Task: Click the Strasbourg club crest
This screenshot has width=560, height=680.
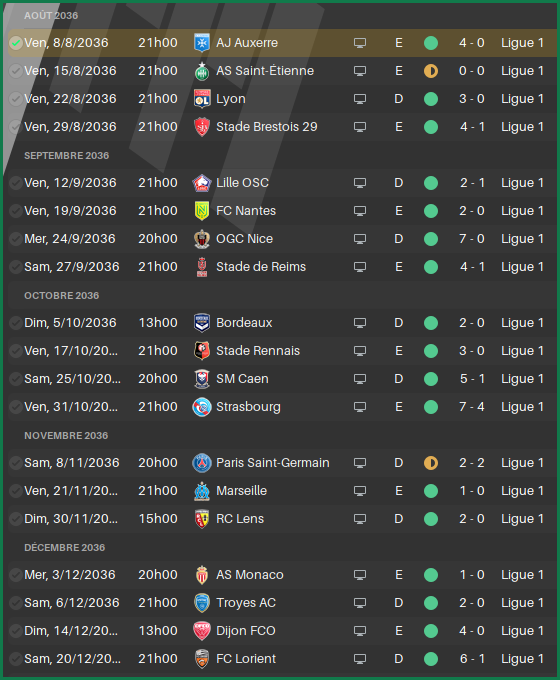Action: point(202,407)
